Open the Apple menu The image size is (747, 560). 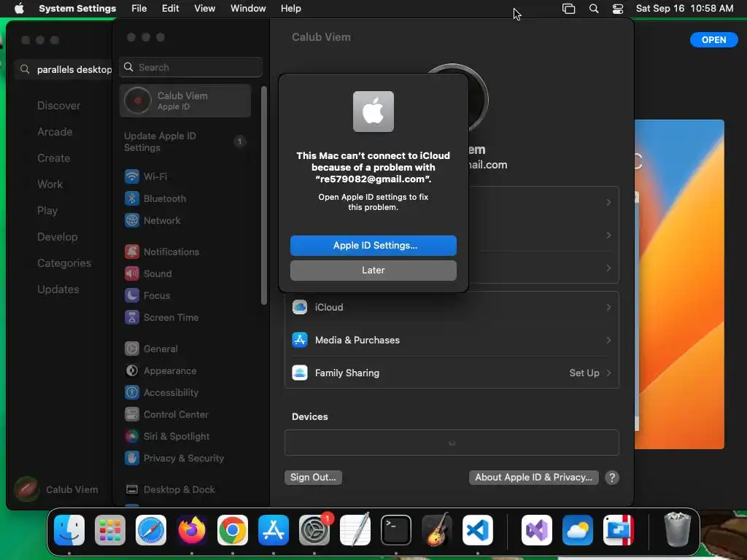pyautogui.click(x=19, y=9)
